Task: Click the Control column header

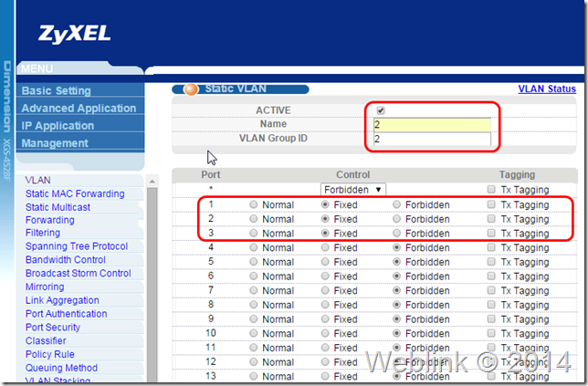Action: coord(352,174)
